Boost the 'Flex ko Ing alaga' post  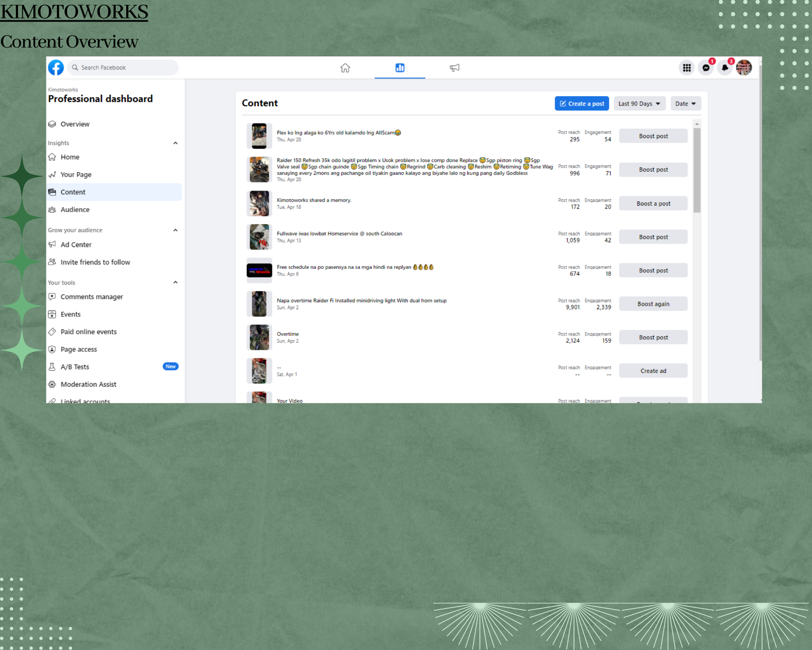653,136
